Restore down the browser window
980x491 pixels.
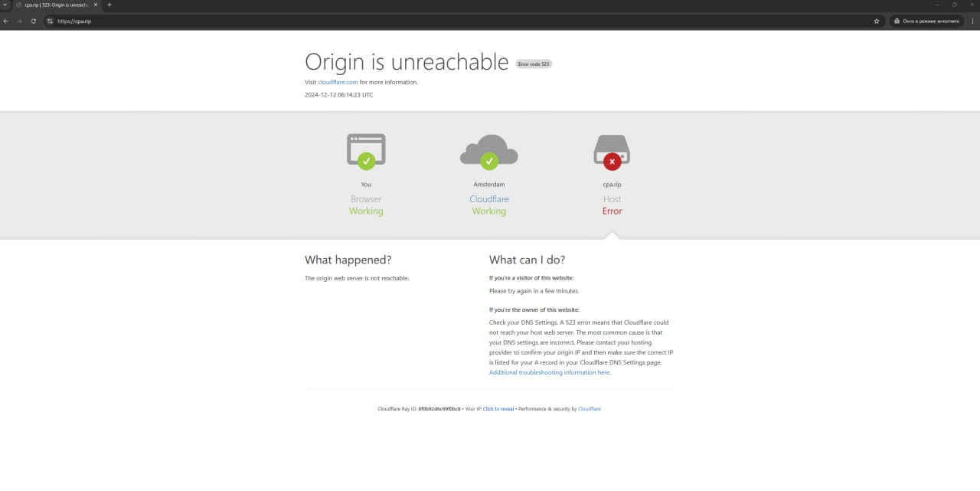click(x=954, y=5)
